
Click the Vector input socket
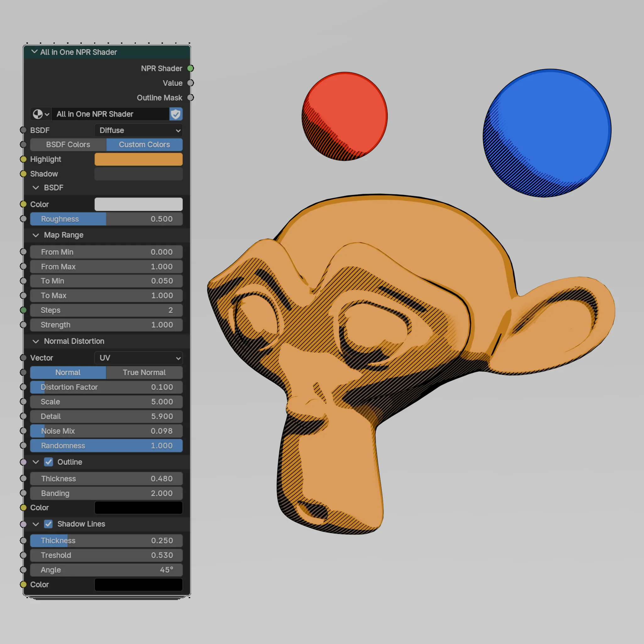[x=23, y=358]
